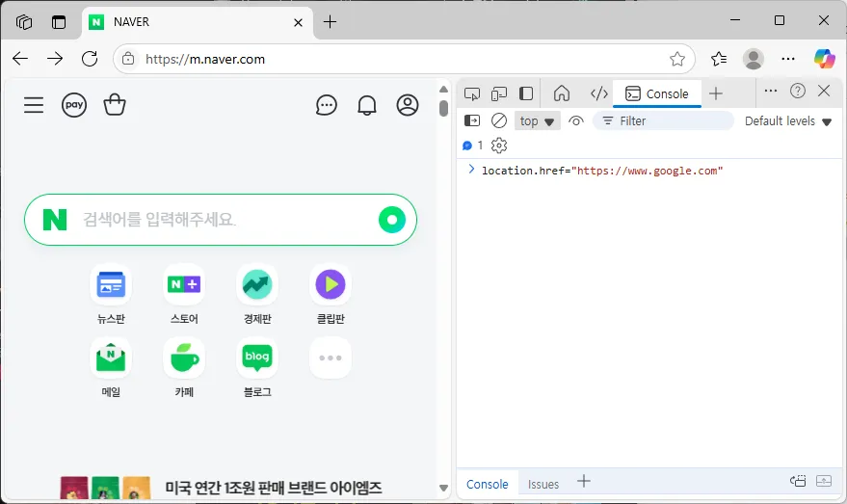
Task: Close the DevTools panel
Action: coord(824,91)
